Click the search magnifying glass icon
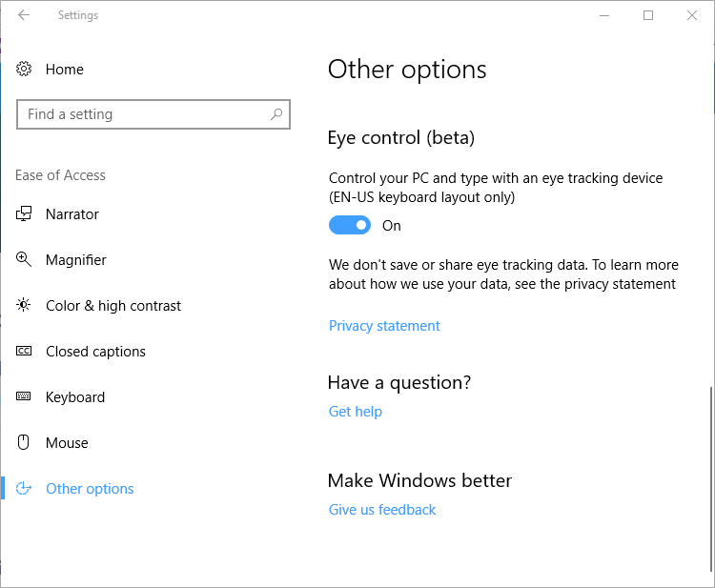The height and width of the screenshot is (588, 715). [276, 114]
